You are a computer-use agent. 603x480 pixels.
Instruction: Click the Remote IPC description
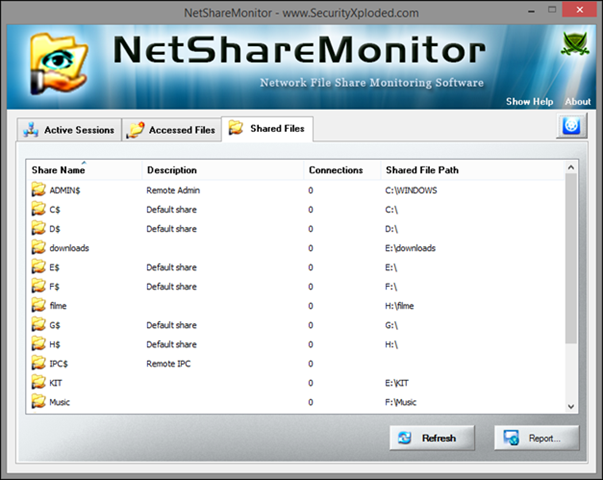coord(168,363)
